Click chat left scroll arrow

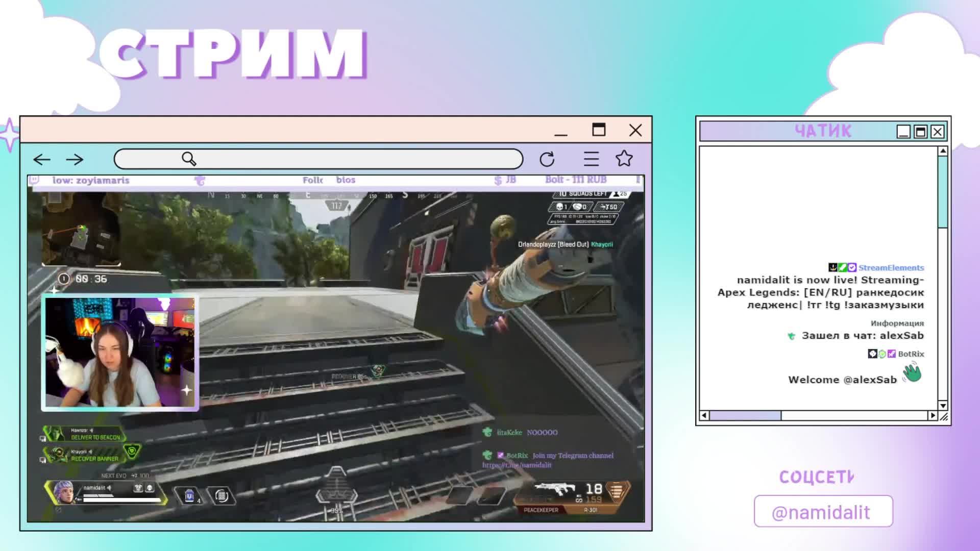(704, 416)
